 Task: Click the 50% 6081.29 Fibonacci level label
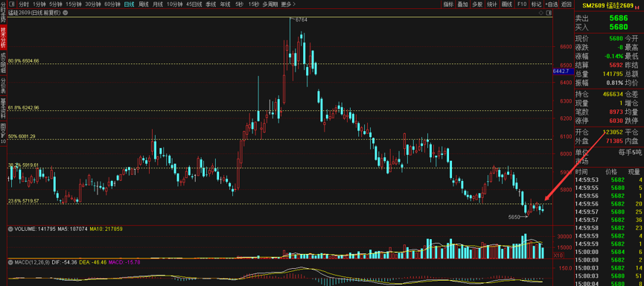pyautogui.click(x=22, y=136)
